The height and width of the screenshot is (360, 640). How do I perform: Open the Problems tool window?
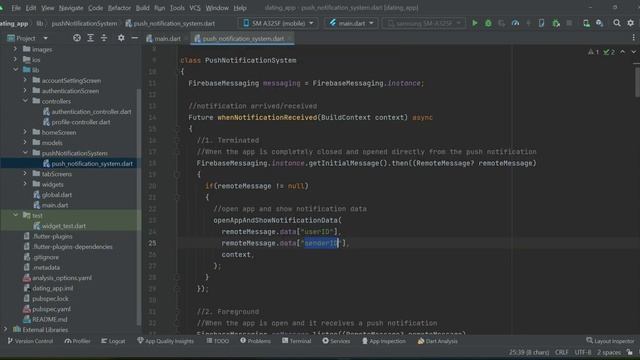point(255,341)
